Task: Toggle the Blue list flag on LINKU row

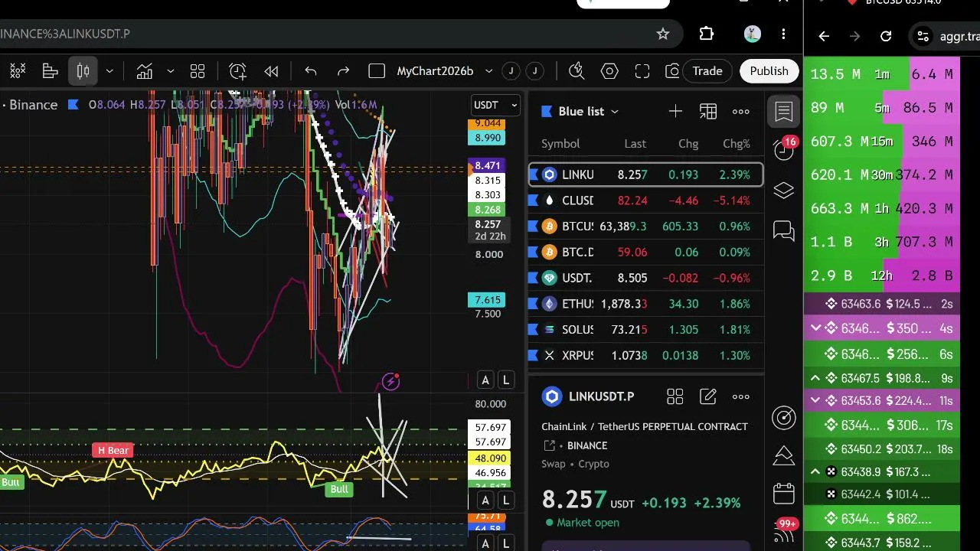Action: point(533,174)
